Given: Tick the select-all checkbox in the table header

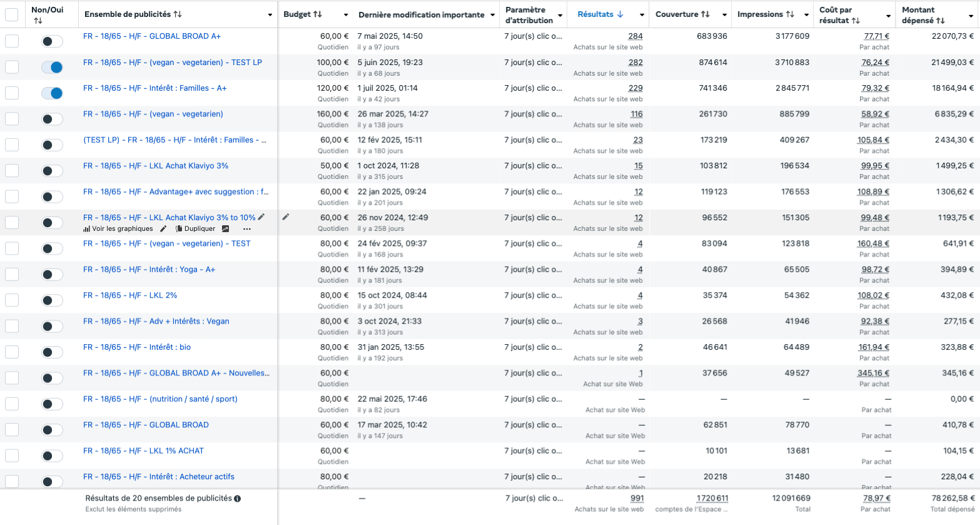Looking at the screenshot, I should click(x=12, y=14).
